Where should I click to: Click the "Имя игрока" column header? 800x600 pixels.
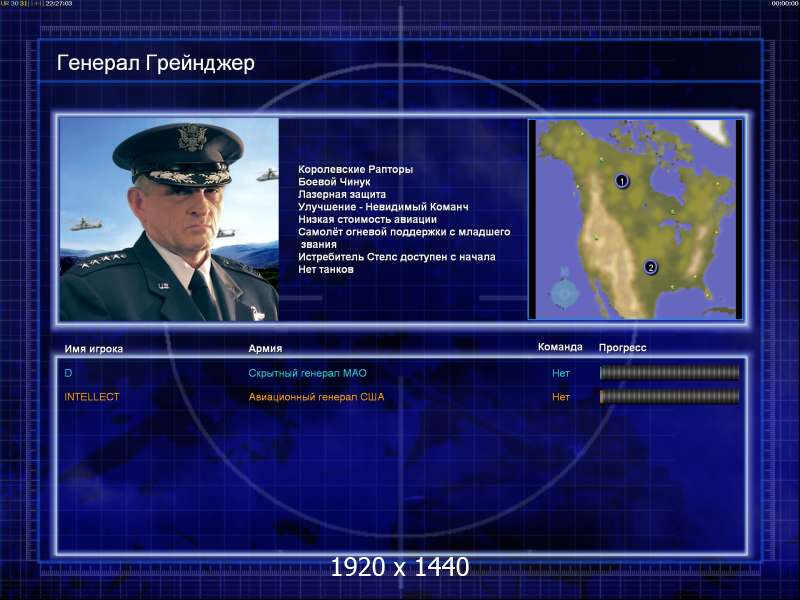tap(93, 349)
